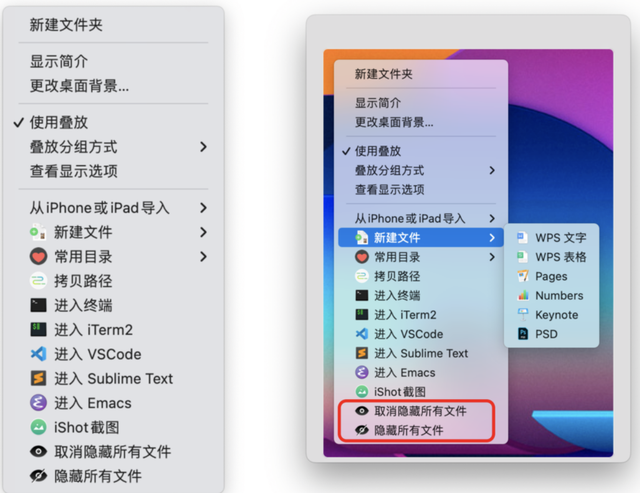640x493 pixels.
Task: Click the WPS 文字 icon in the submenu
Action: (x=521, y=238)
